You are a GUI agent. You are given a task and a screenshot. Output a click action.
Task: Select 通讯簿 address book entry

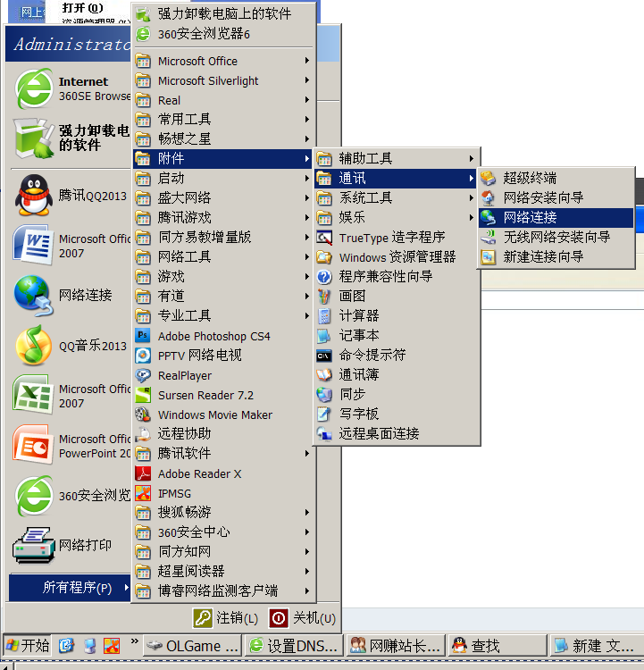[x=396, y=374]
